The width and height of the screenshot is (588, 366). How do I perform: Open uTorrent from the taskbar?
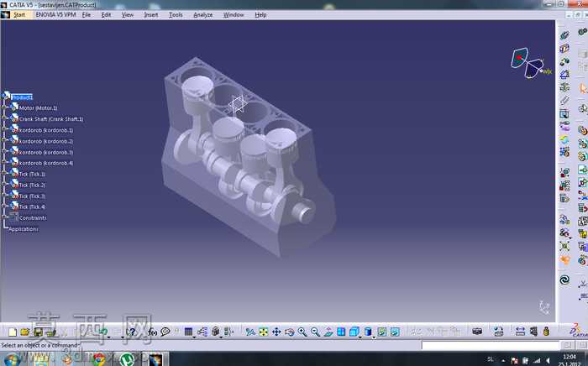coord(127,360)
